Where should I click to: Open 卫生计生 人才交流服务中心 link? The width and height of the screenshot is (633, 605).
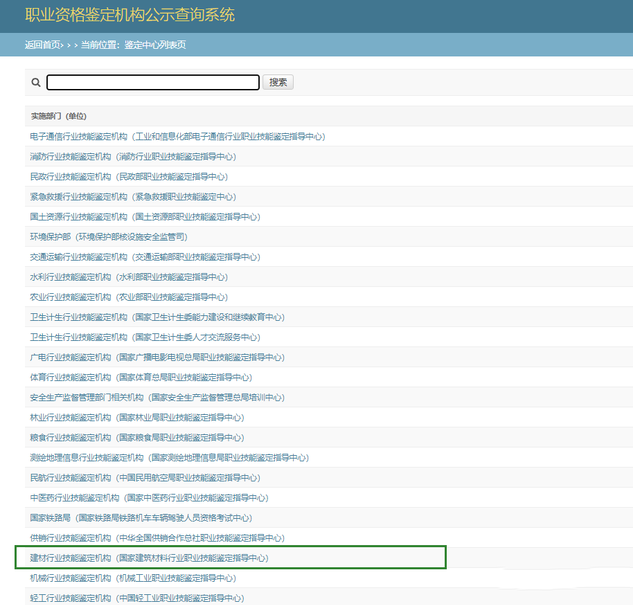tap(145, 337)
